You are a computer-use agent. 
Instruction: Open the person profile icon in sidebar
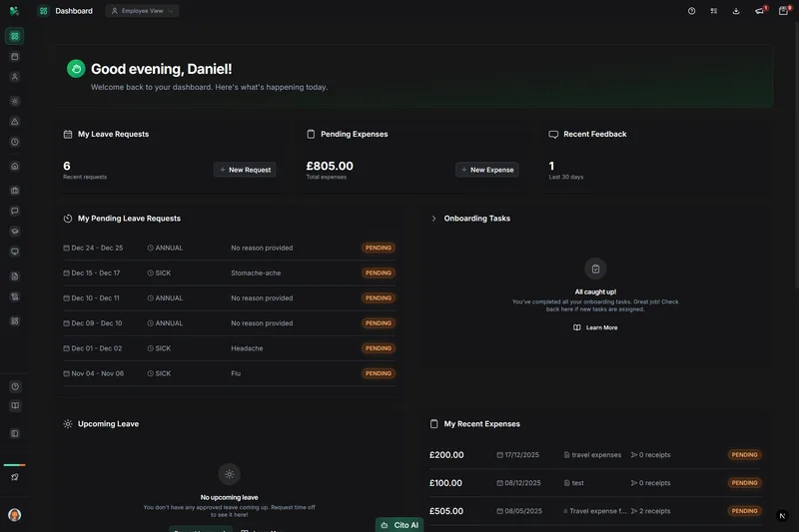[15, 77]
